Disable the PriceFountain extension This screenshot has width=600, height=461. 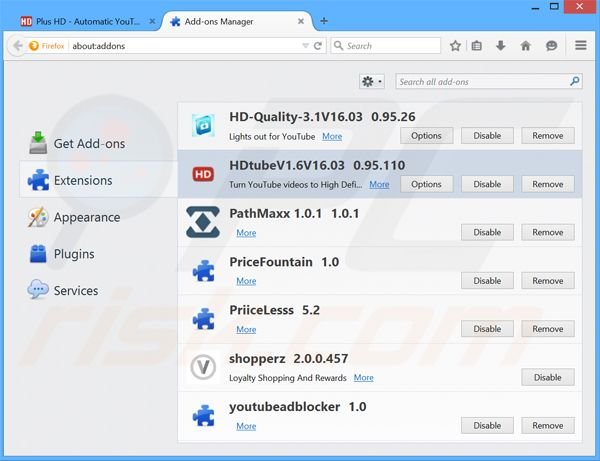(487, 281)
